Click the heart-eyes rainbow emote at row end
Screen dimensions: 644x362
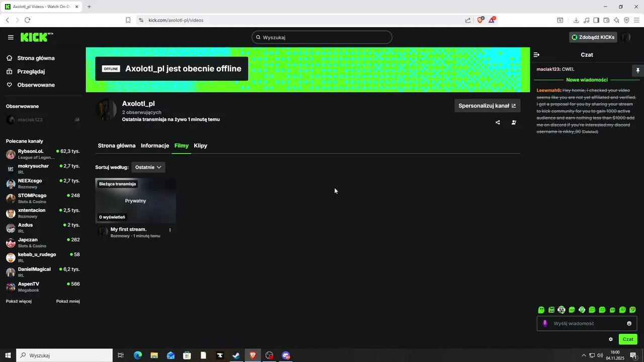tap(633, 310)
